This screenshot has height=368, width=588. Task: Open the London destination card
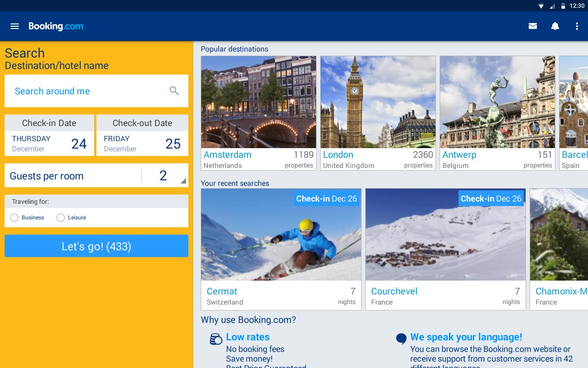(x=378, y=113)
